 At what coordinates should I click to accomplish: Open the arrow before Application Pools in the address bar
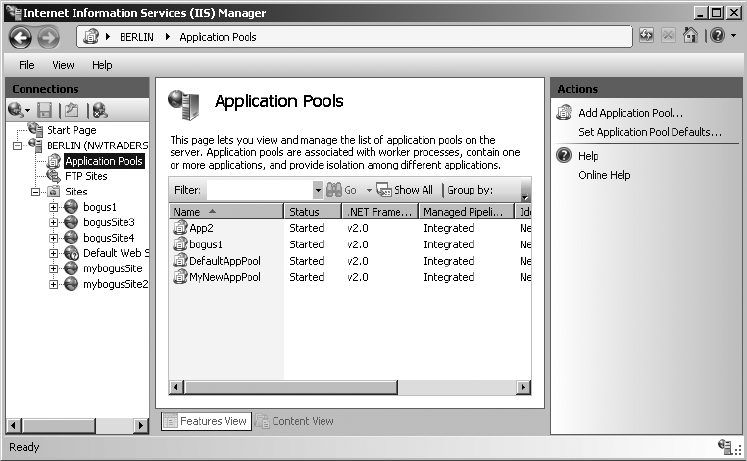point(168,37)
